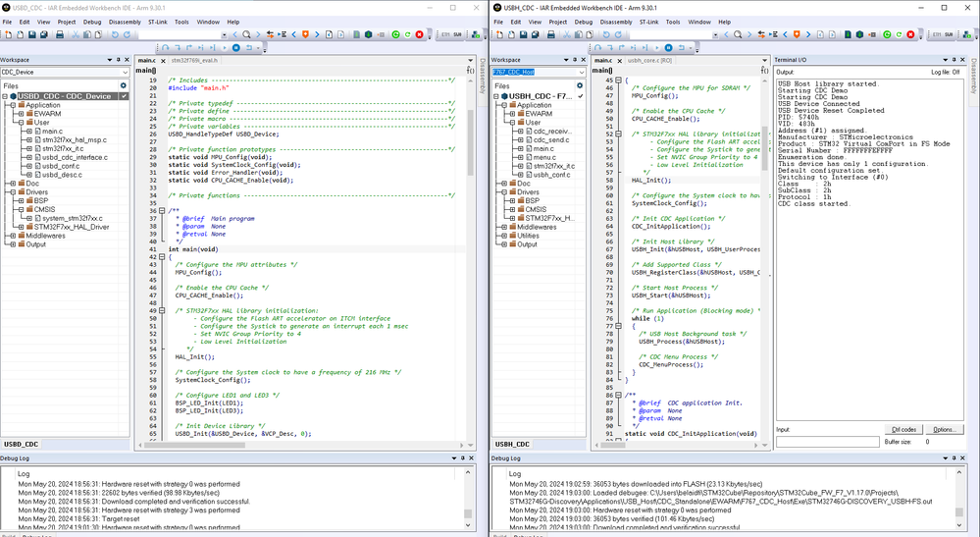Open Disassembly menu in USBH_CDC window
The height and width of the screenshot is (537, 980).
(616, 22)
